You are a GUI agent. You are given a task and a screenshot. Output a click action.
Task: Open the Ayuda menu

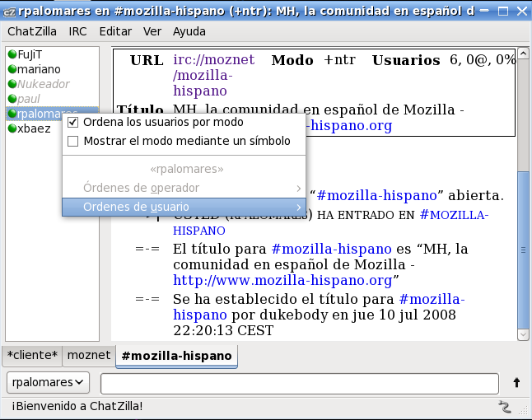pos(189,31)
